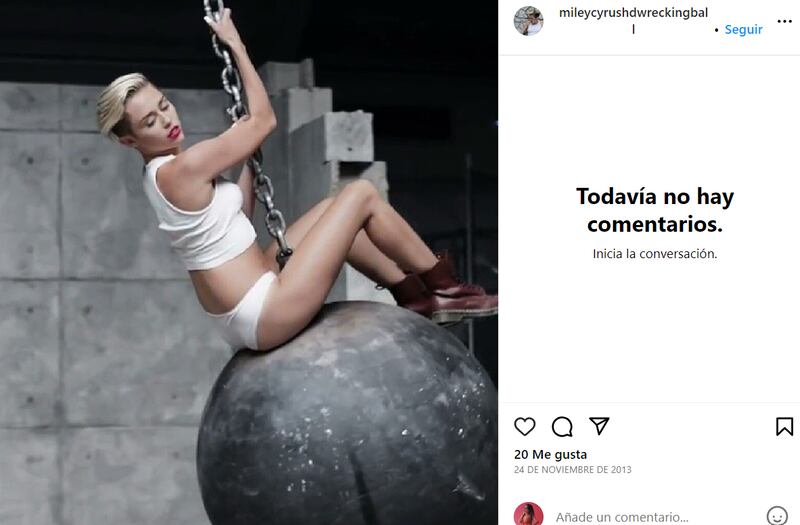Image resolution: width=800 pixels, height=525 pixels.
Task: Click your own avatar beside comment box
Action: click(529, 514)
